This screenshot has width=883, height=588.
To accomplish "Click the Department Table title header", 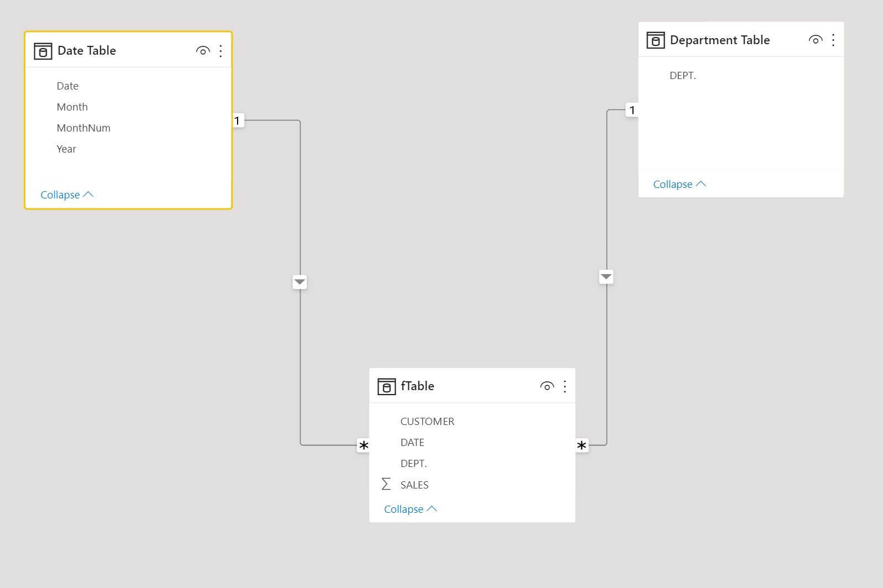I will click(x=719, y=40).
